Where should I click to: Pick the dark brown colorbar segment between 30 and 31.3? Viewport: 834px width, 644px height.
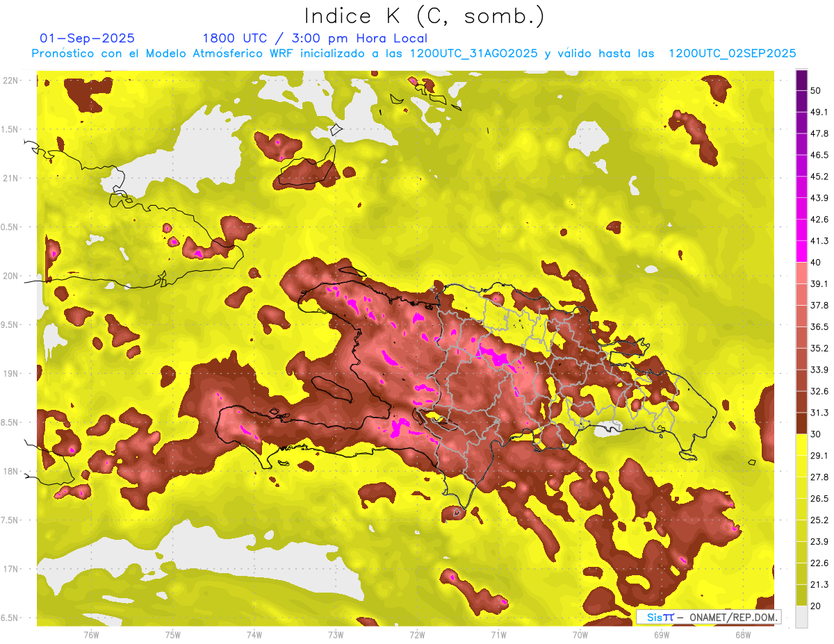pyautogui.click(x=801, y=423)
